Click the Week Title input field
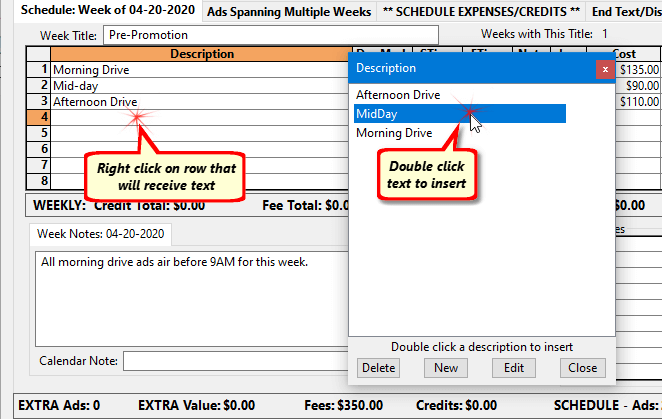Screen dimensions: 662x419 point(225,35)
